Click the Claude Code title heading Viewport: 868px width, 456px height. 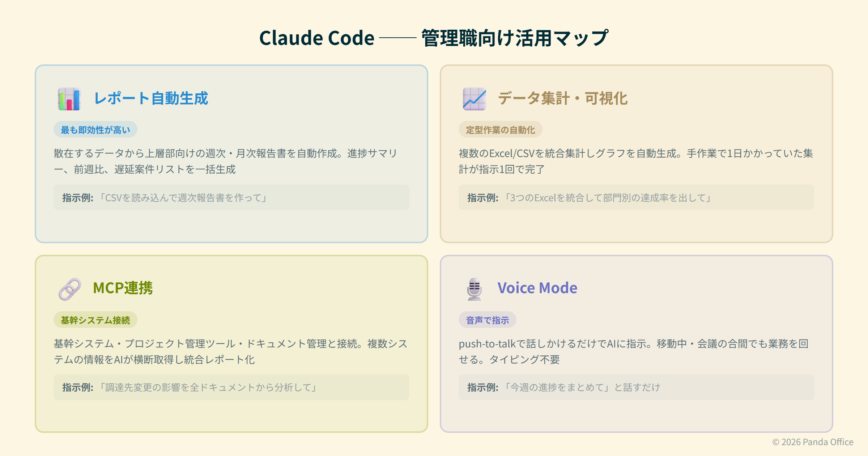pyautogui.click(x=434, y=37)
